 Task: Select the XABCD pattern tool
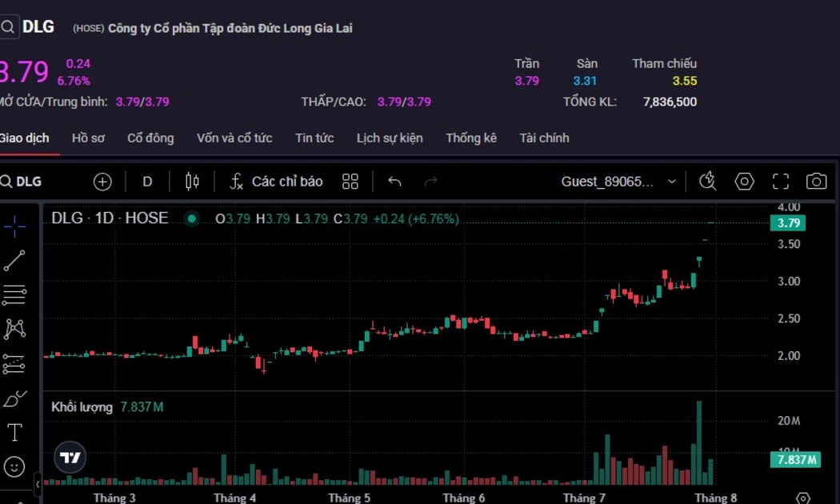(x=14, y=329)
